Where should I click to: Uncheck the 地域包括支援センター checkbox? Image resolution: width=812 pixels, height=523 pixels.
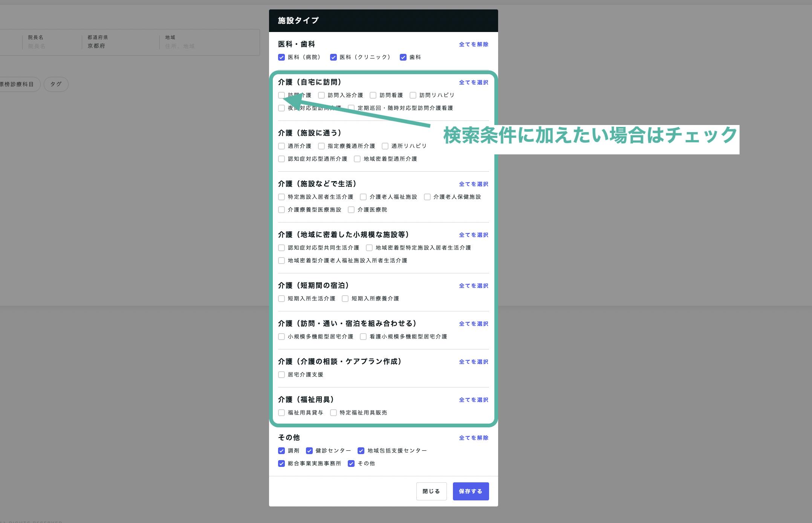pyautogui.click(x=361, y=451)
